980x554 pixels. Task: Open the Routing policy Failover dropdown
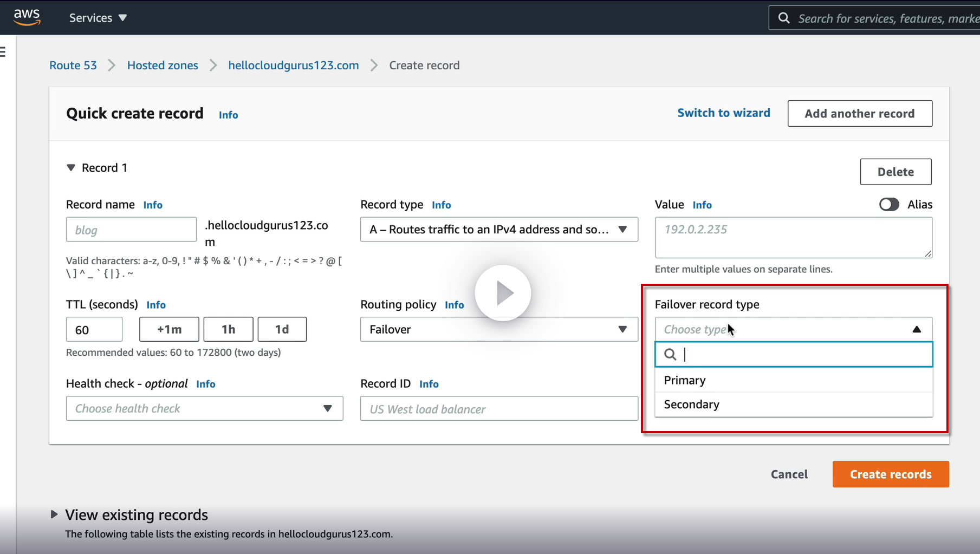click(499, 329)
